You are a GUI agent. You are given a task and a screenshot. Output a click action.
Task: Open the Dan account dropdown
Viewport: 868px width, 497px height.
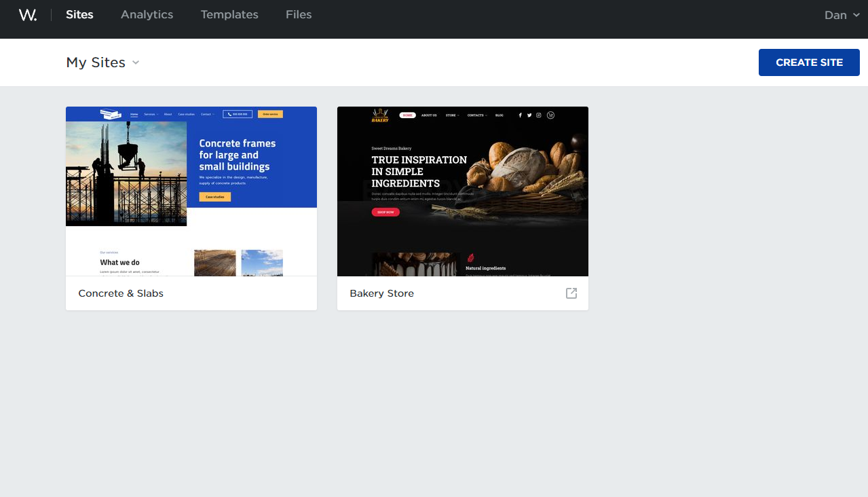[842, 14]
